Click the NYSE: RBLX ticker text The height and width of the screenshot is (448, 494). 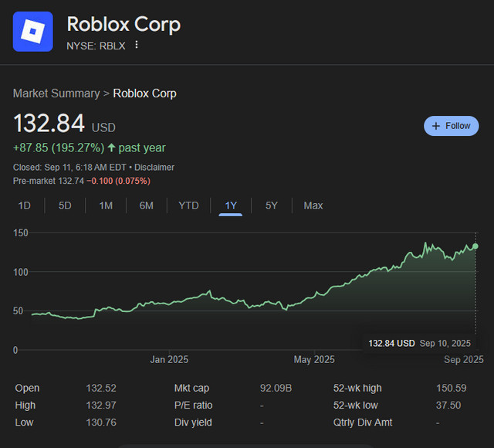96,46
